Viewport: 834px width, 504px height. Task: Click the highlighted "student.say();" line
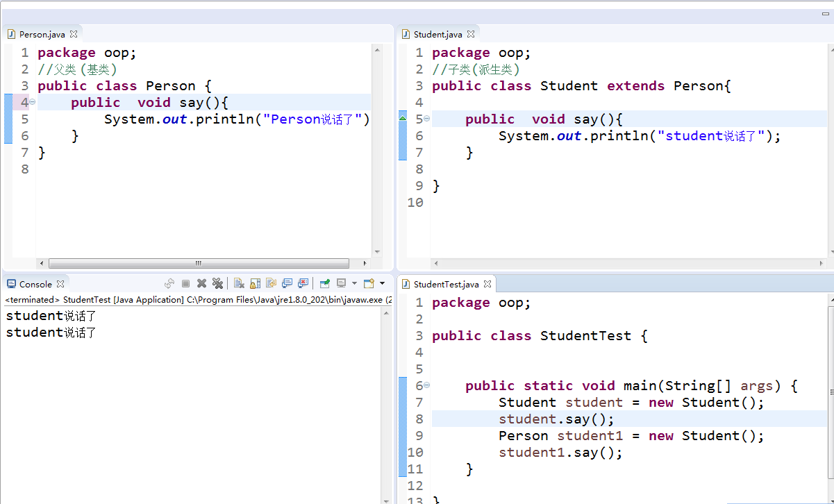(556, 419)
